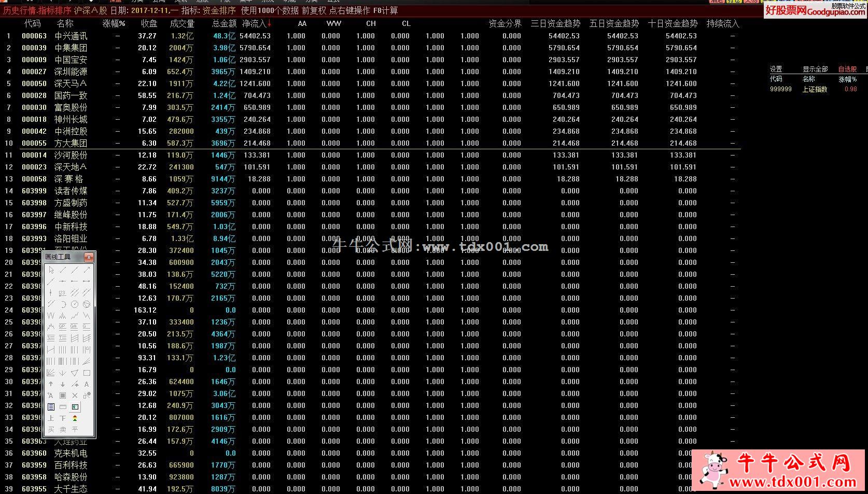Select the triangle drawing tool
Screen dimensions: 868x494
75,373
